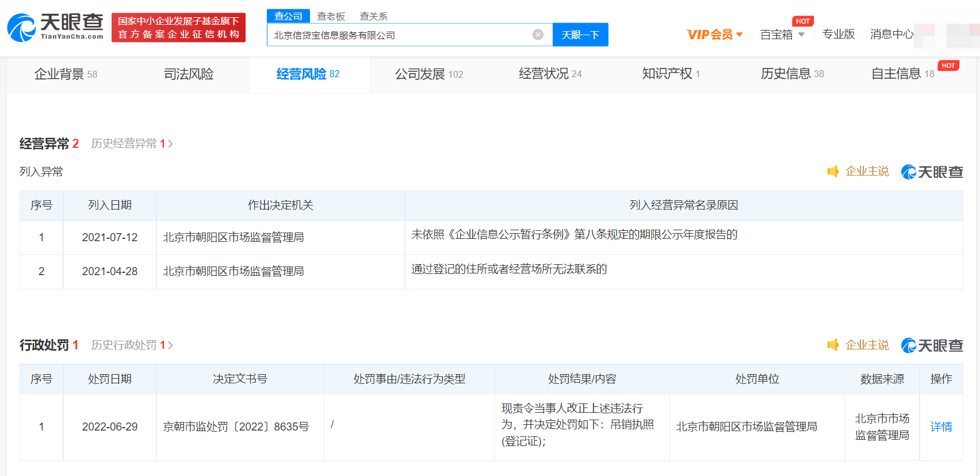Click the HOT badge above 百宝箱
The width and height of the screenshot is (980, 476).
point(803,21)
